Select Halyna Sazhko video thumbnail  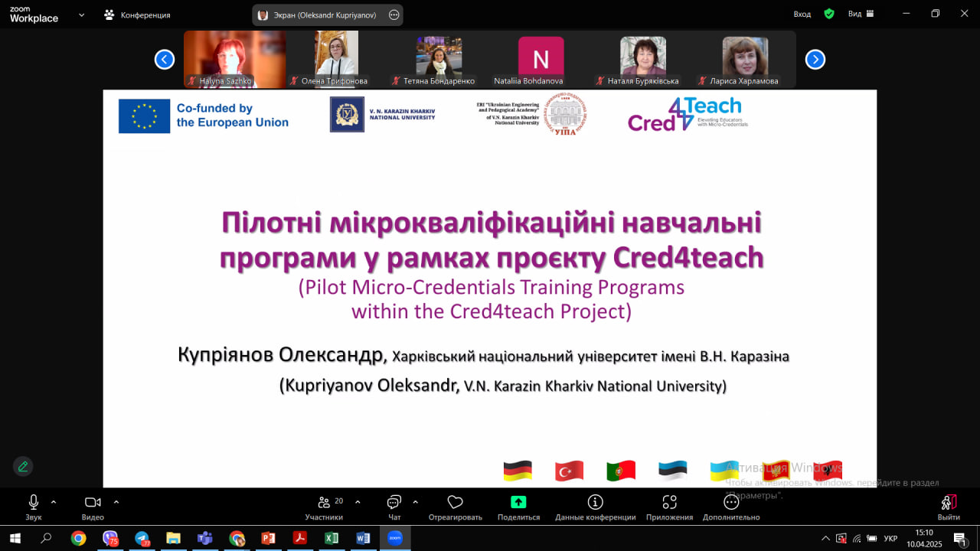[x=234, y=59]
